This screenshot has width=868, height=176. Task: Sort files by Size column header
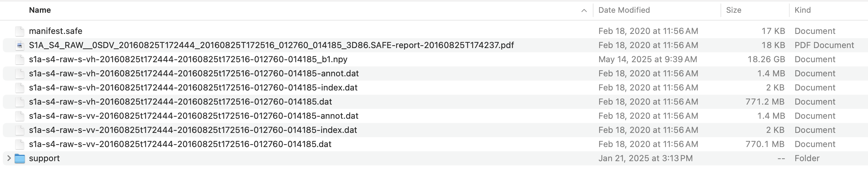tap(734, 10)
